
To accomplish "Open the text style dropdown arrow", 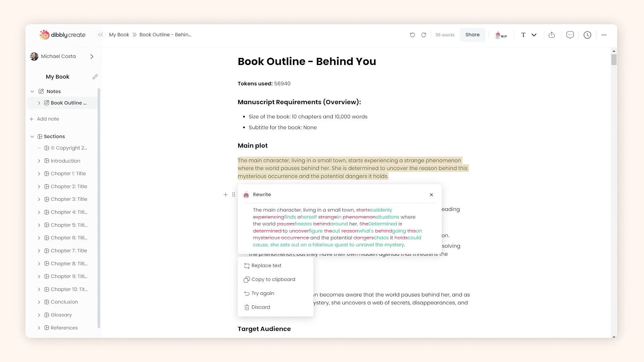I will pyautogui.click(x=534, y=35).
